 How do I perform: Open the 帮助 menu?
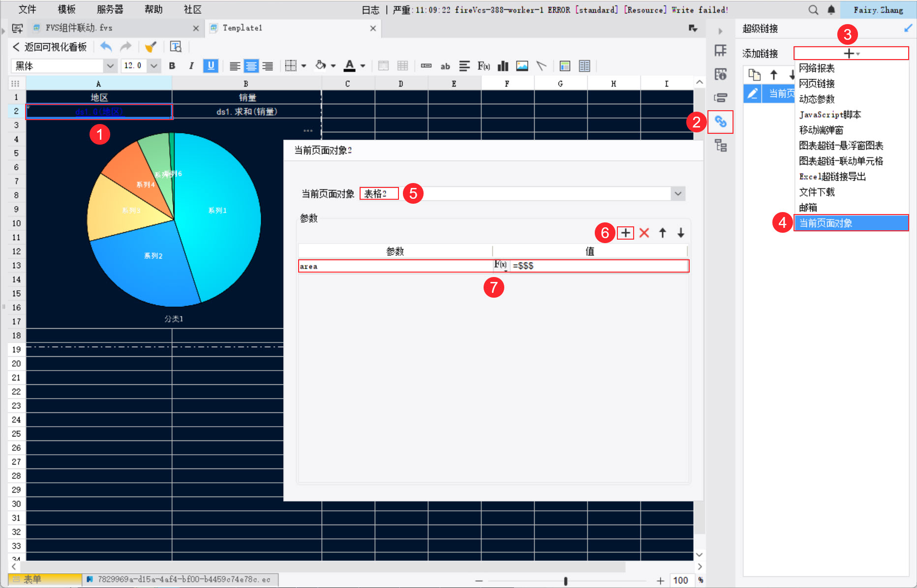click(153, 9)
